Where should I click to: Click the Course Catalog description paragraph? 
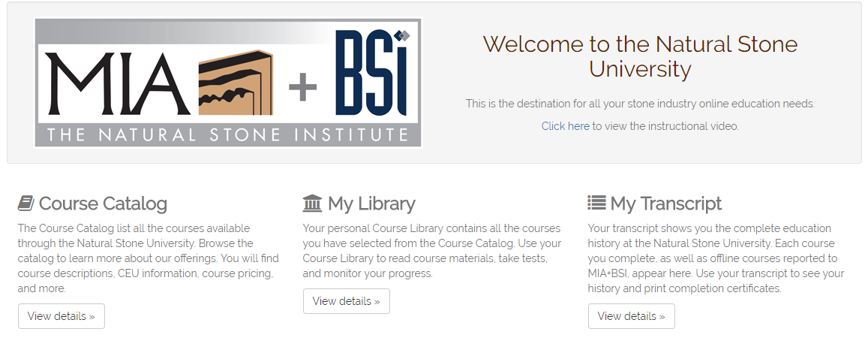149,258
